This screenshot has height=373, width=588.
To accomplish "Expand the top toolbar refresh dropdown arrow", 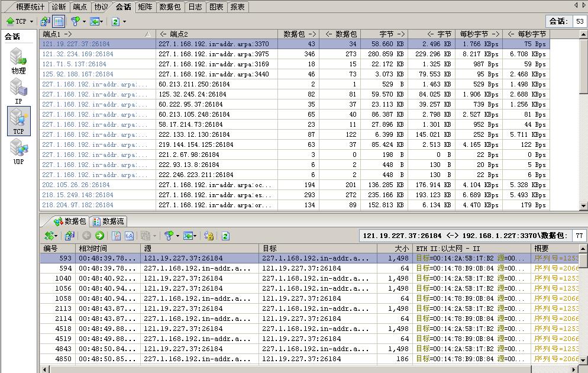I will [x=124, y=22].
